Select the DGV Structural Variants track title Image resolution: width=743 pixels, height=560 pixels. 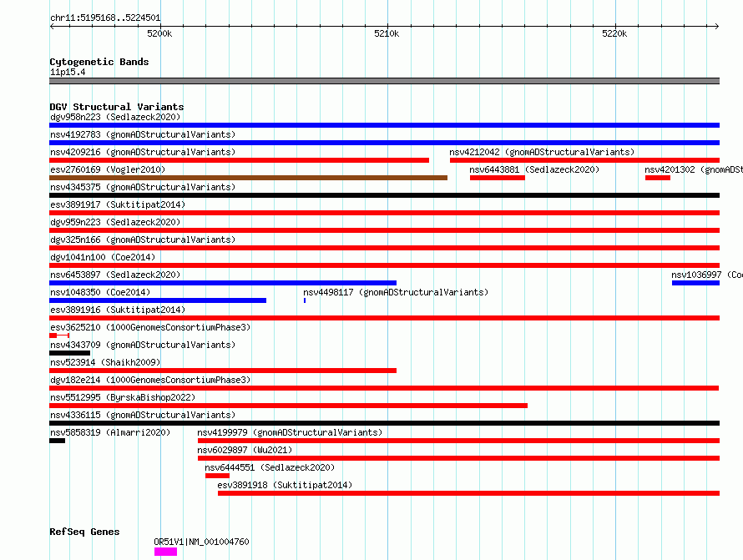click(x=117, y=107)
